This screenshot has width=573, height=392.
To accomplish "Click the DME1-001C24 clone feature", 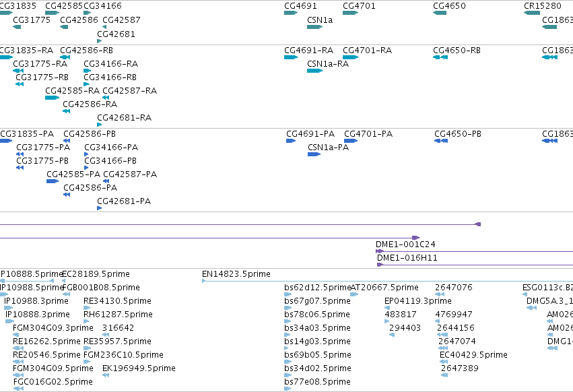I will (x=405, y=244).
